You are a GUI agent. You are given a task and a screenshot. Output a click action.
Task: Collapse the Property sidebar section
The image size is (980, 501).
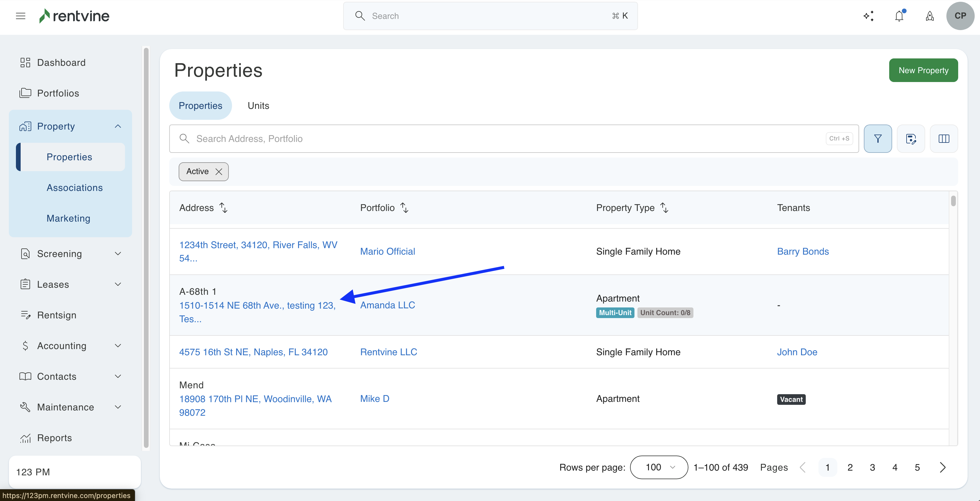click(118, 126)
